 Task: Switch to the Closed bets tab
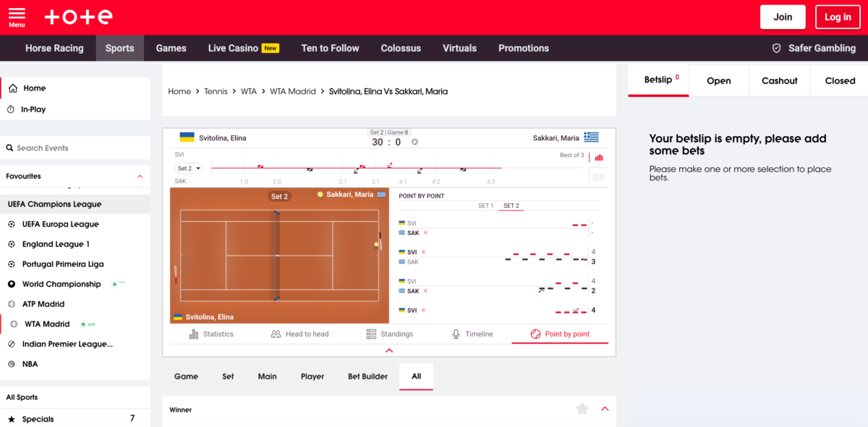pyautogui.click(x=840, y=81)
